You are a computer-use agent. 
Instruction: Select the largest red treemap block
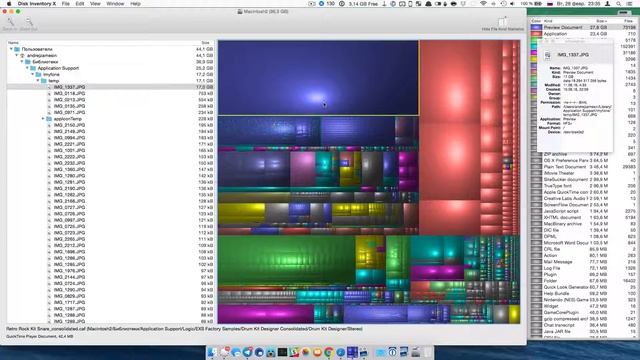pos(450,82)
